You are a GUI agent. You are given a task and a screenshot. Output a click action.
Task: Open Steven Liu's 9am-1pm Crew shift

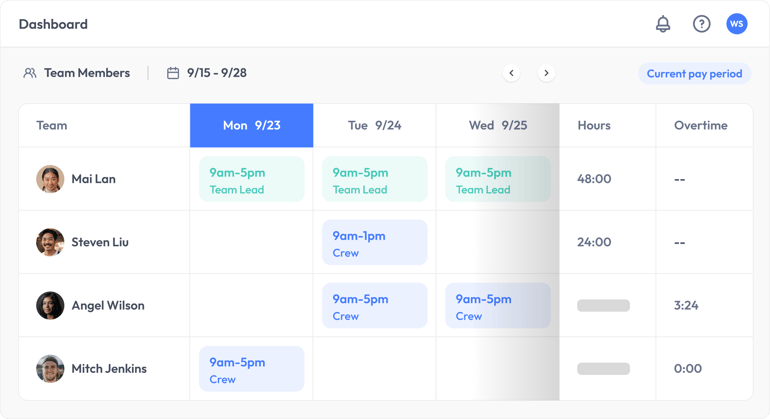click(375, 242)
